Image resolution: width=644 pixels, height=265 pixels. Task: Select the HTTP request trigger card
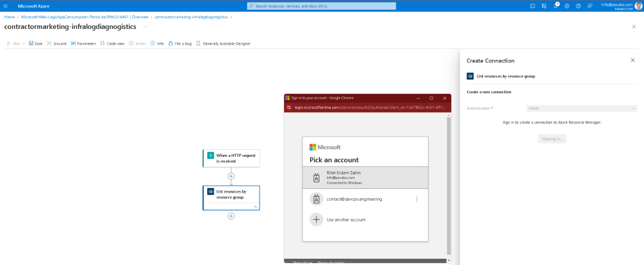click(x=231, y=159)
